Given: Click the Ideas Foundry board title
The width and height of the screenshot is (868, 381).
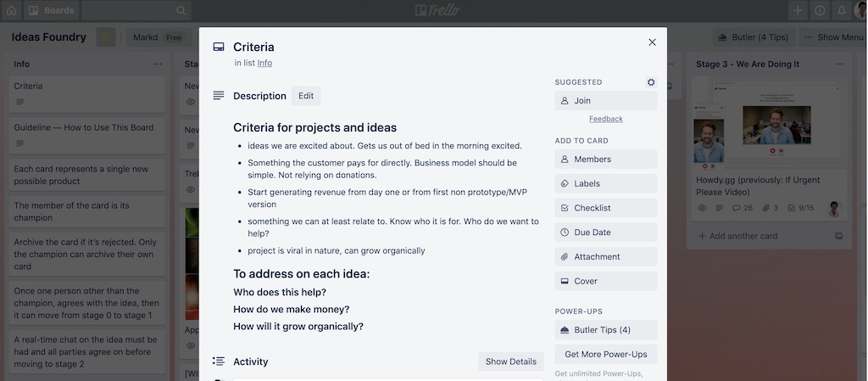Looking at the screenshot, I should pyautogui.click(x=48, y=37).
